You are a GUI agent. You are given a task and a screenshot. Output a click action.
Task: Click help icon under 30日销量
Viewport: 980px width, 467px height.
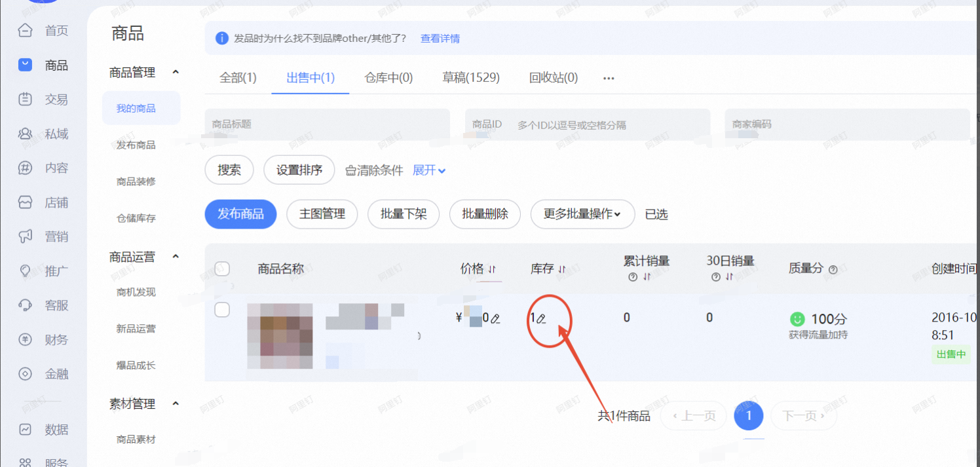click(716, 277)
